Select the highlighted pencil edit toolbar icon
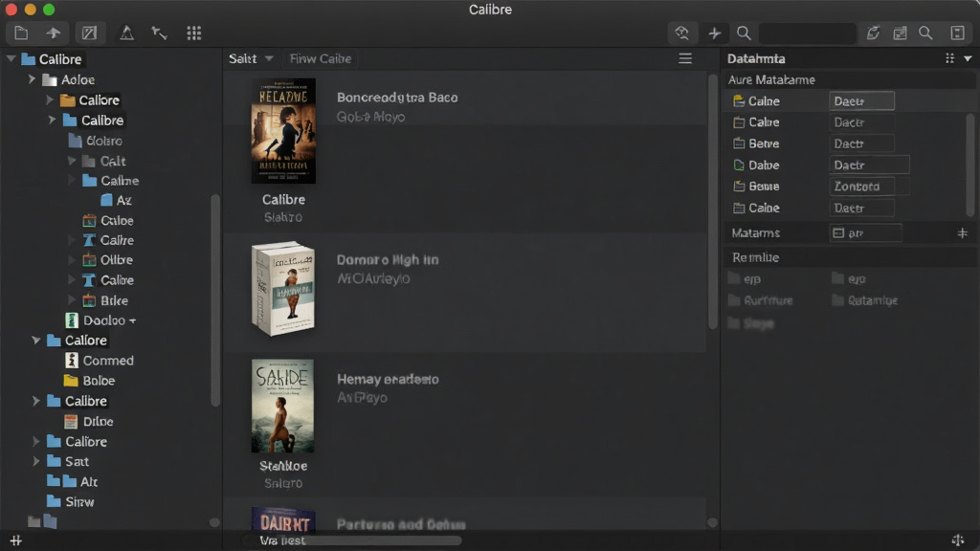The width and height of the screenshot is (980, 551). coord(89,33)
